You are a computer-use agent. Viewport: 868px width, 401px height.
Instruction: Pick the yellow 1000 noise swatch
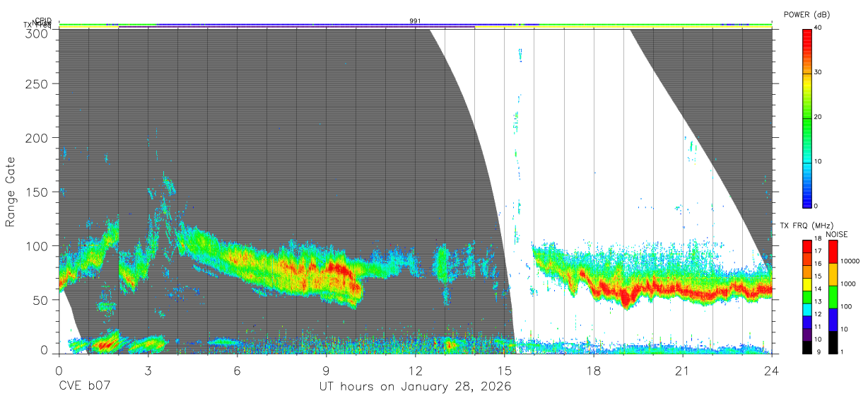[832, 274]
